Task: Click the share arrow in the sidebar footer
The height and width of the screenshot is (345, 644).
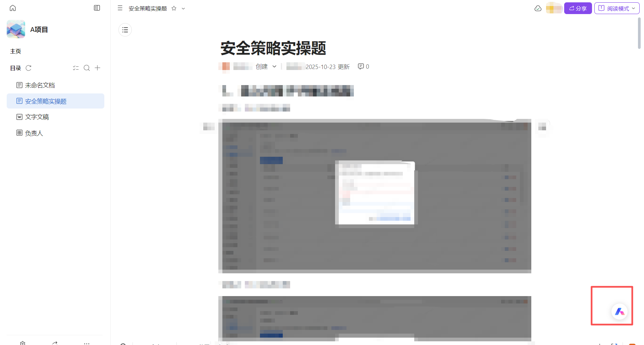Action: [x=55, y=343]
